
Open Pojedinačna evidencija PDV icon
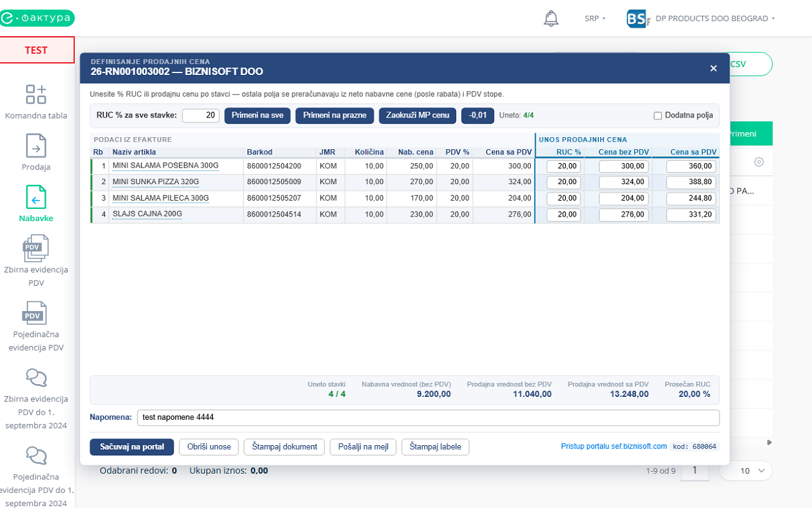click(x=36, y=313)
